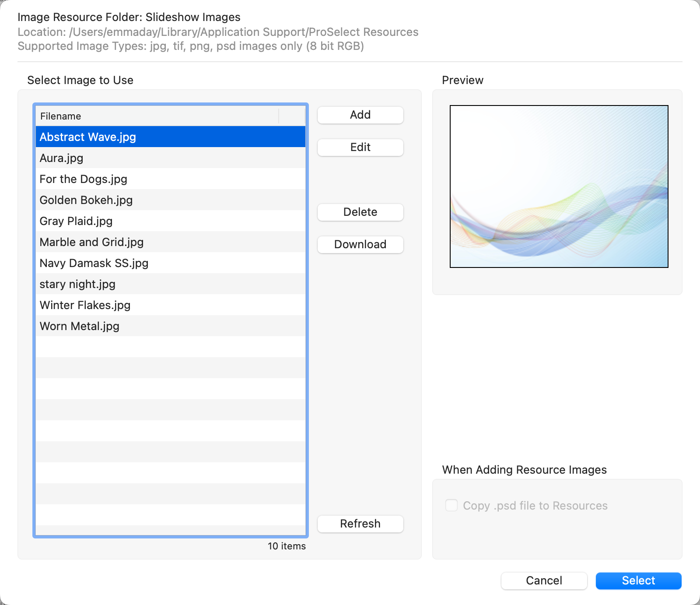The width and height of the screenshot is (700, 605).
Task: Click the Download button
Action: pos(360,245)
